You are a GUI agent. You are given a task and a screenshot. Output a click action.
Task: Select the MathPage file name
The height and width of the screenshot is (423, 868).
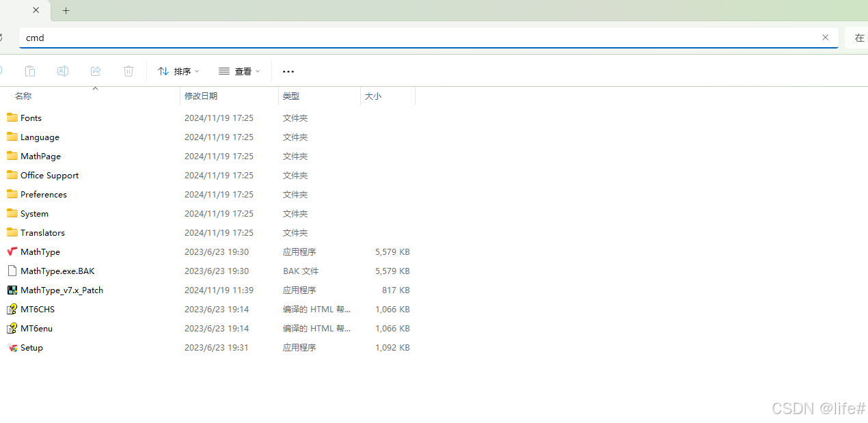point(40,156)
